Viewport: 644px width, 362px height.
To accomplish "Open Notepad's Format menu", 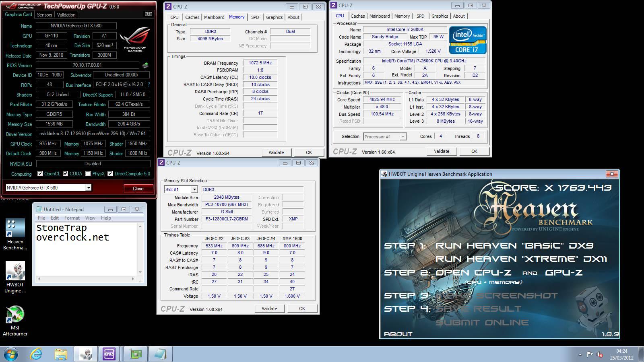I will tap(72, 218).
